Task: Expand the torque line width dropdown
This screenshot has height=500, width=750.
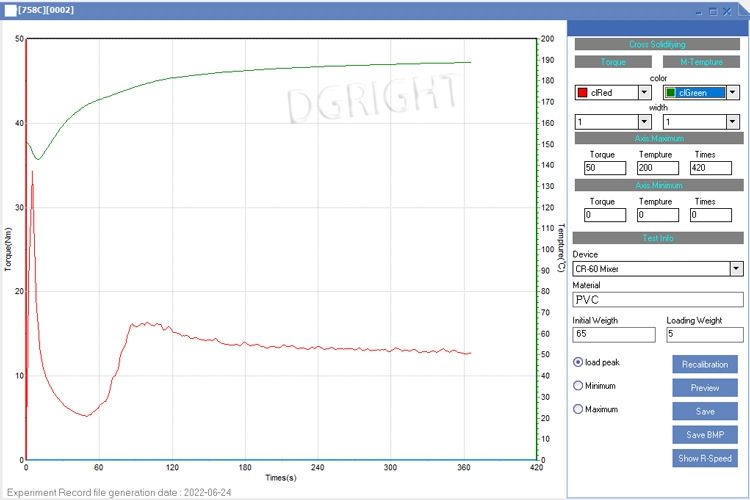Action: (x=644, y=122)
